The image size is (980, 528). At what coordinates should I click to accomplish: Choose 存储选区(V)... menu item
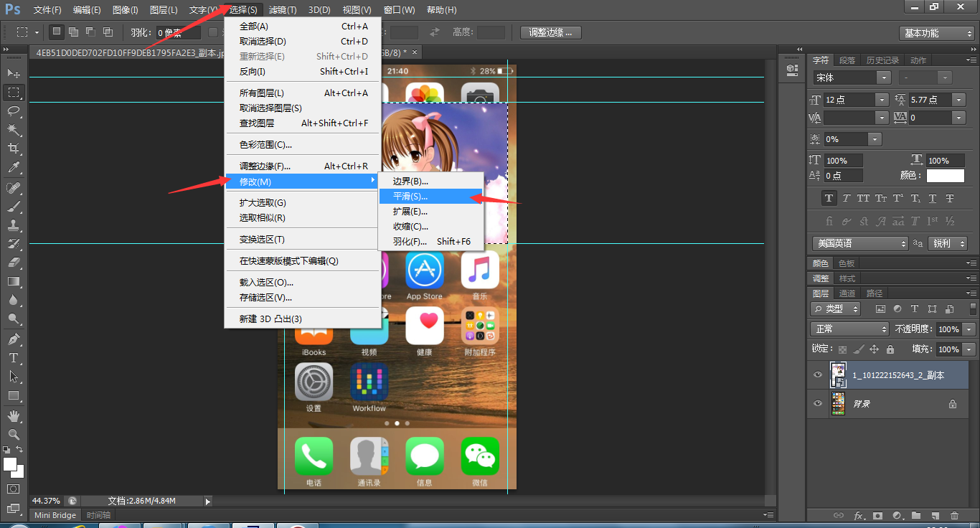click(301, 297)
